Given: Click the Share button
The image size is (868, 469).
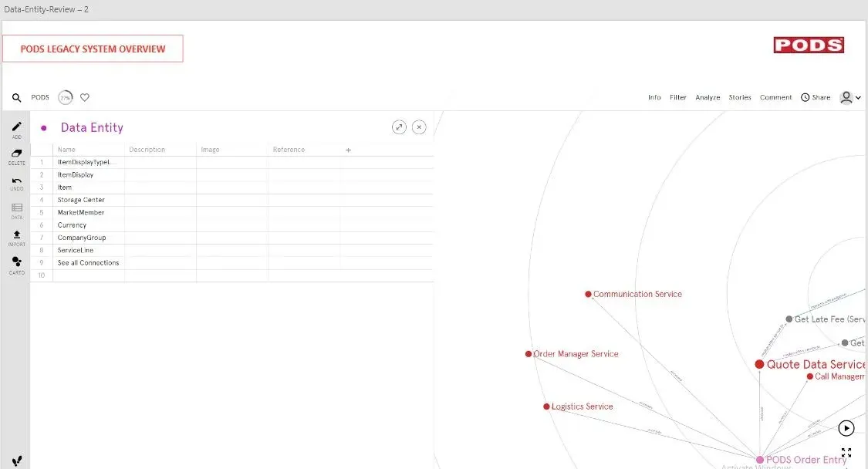Looking at the screenshot, I should coord(816,98).
